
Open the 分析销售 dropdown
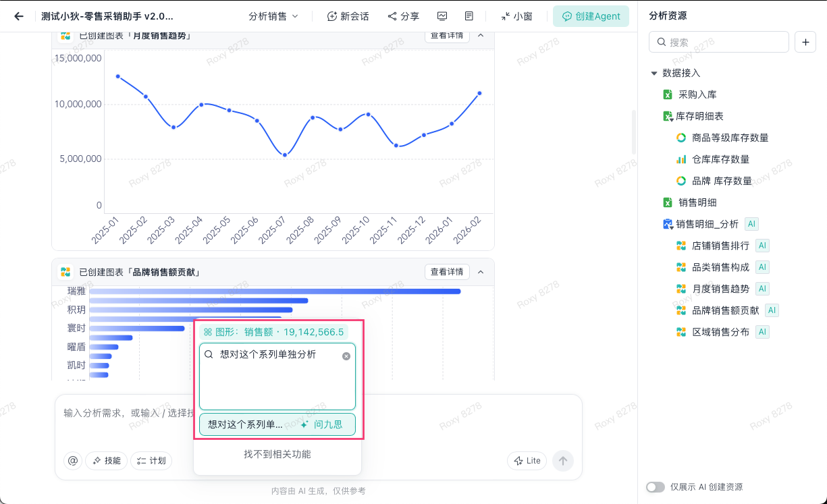tap(273, 16)
